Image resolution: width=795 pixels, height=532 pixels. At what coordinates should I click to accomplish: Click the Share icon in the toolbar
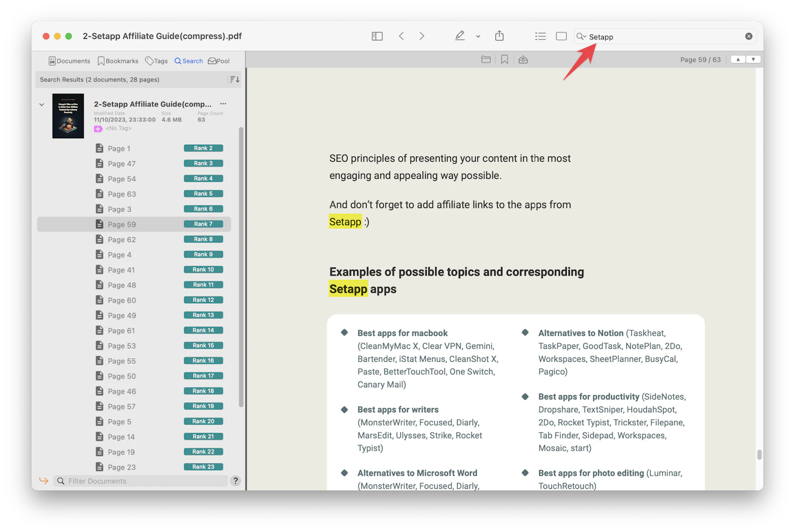coord(499,36)
